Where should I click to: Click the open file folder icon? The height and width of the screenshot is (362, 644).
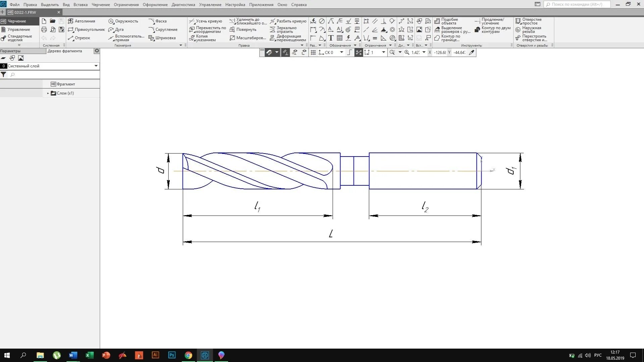point(53,21)
